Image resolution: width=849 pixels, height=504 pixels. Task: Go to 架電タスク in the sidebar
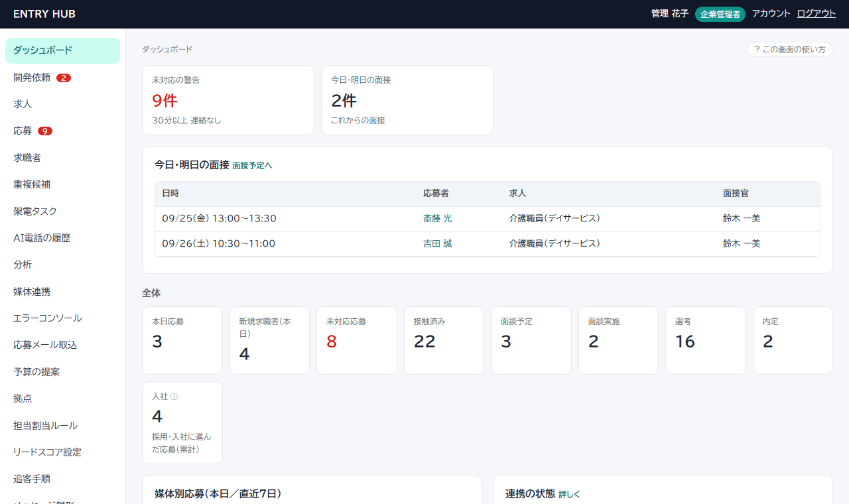pyautogui.click(x=62, y=211)
